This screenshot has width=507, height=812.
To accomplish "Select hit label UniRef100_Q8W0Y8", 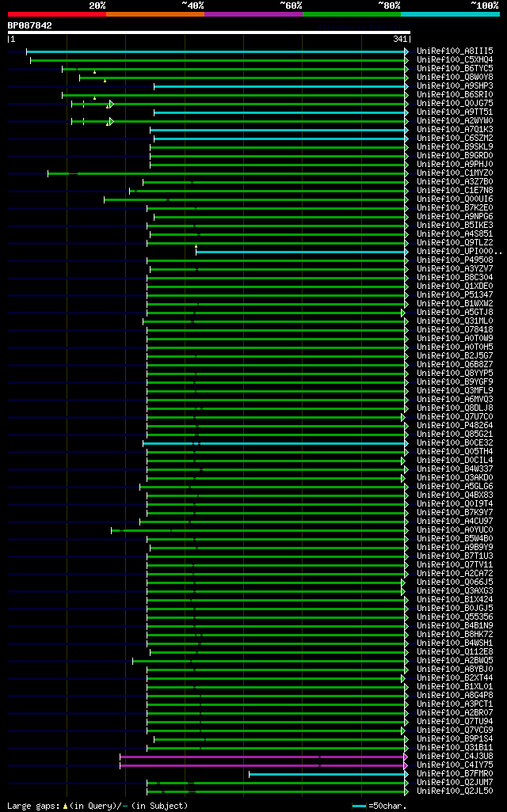I will 455,77.
